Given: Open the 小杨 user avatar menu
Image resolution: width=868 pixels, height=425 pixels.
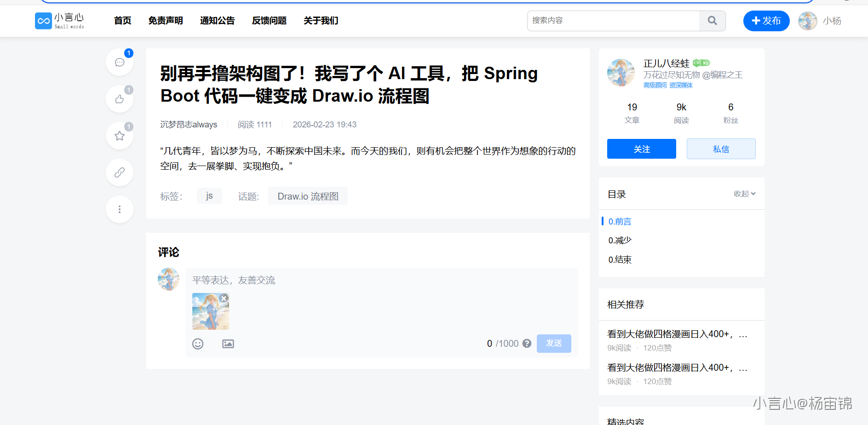Looking at the screenshot, I should (808, 21).
